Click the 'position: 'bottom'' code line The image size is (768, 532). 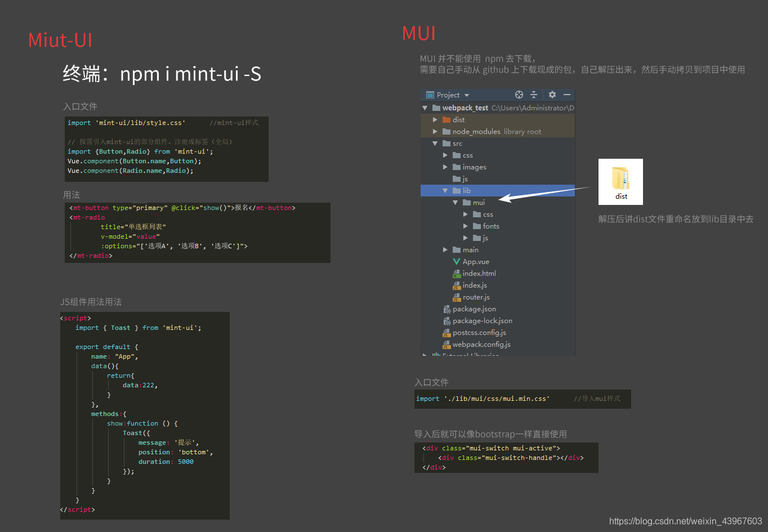pos(176,452)
